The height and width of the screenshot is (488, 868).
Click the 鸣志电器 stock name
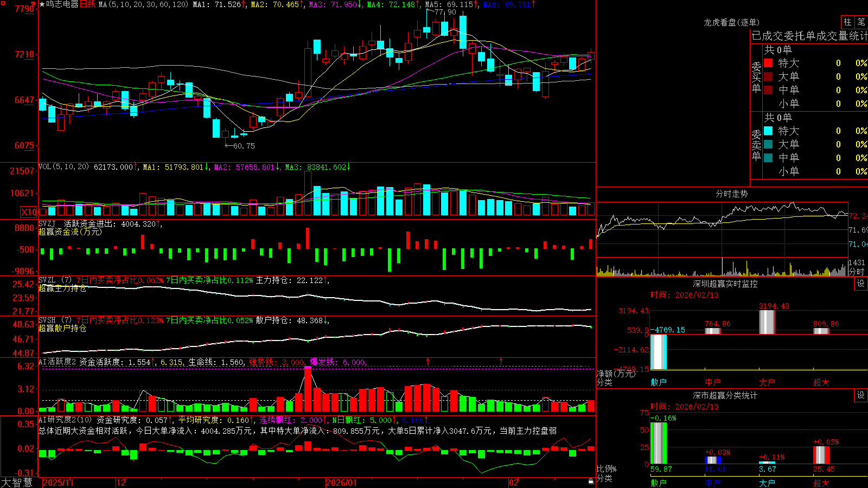(62, 4)
